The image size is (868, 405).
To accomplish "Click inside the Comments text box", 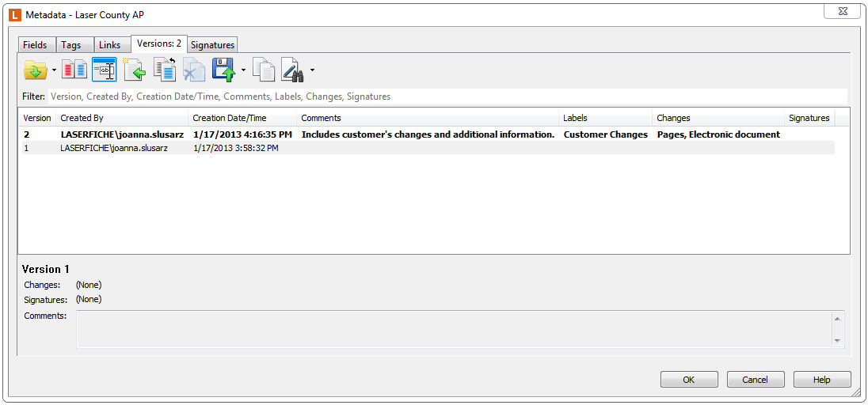I will [x=453, y=329].
